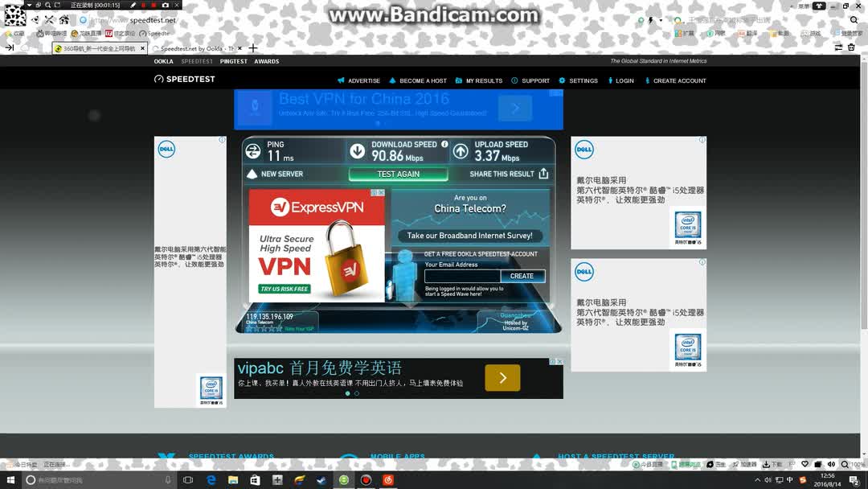Switch to the Speedtest.net by Ookla tab
The image size is (868, 489).
[x=197, y=48]
